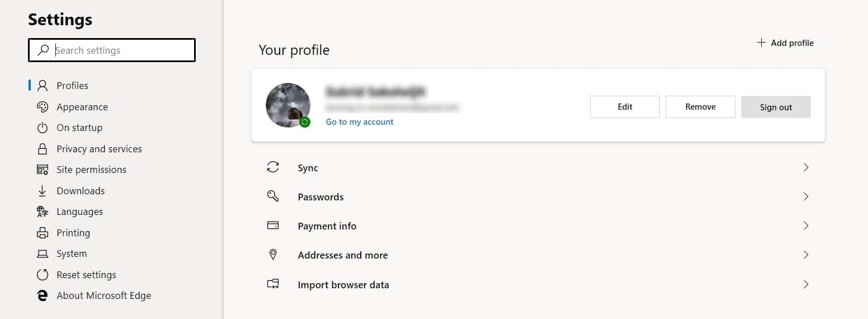Open Site permissions in the sidebar
Image resolution: width=868 pixels, height=319 pixels.
point(91,170)
